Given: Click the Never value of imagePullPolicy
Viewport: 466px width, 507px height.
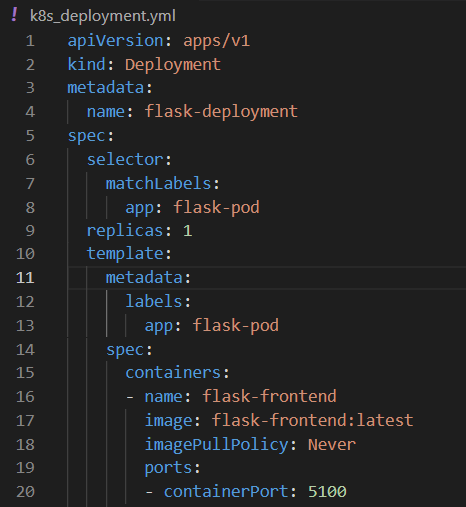Looking at the screenshot, I should [x=332, y=444].
